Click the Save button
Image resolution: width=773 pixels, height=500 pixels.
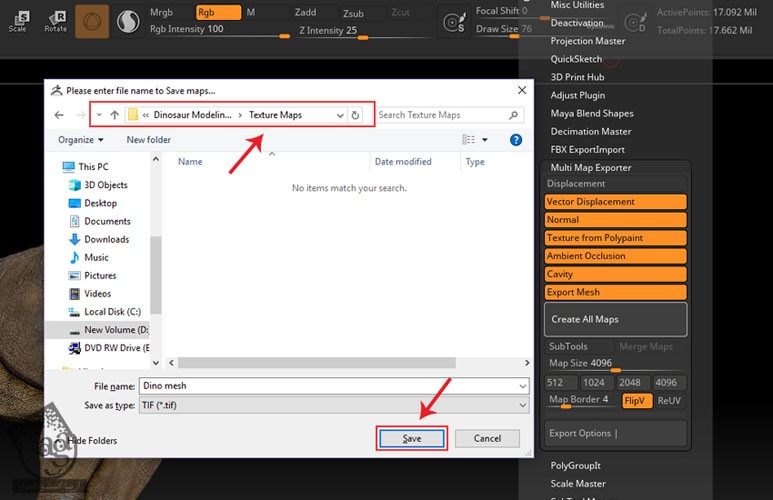[411, 438]
